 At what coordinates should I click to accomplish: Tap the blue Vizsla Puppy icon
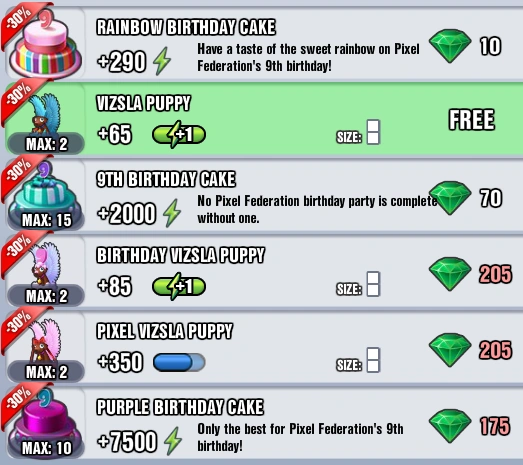pyautogui.click(x=46, y=115)
